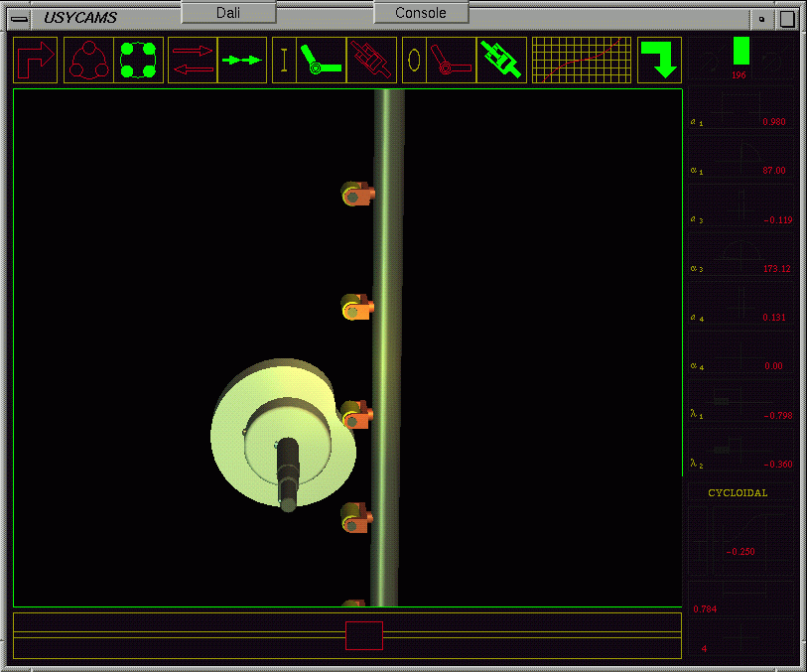Click the green down-turn arrow icon
This screenshot has height=672, width=807.
point(659,61)
